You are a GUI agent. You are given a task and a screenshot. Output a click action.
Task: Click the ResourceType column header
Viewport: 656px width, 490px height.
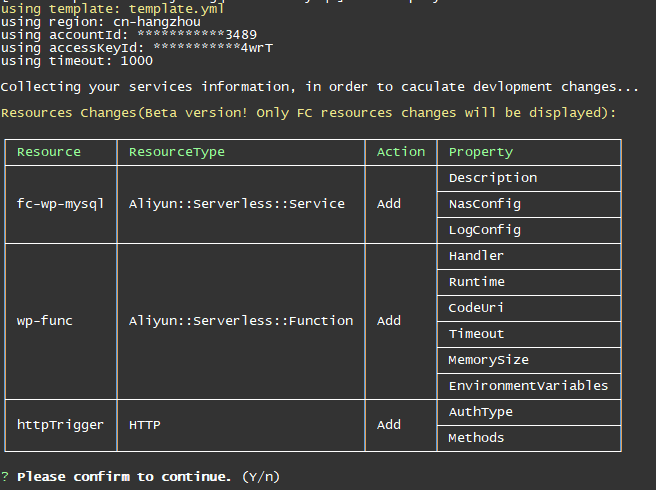[x=177, y=152]
